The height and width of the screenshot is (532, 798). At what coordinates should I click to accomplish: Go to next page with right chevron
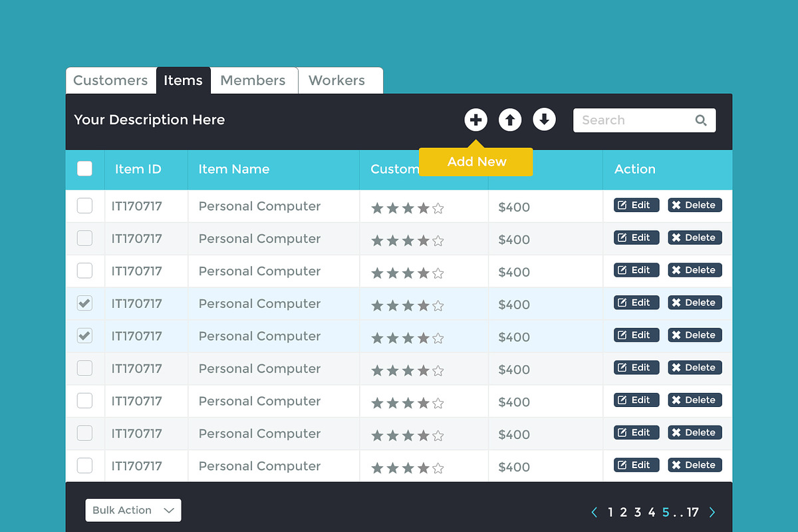[712, 512]
